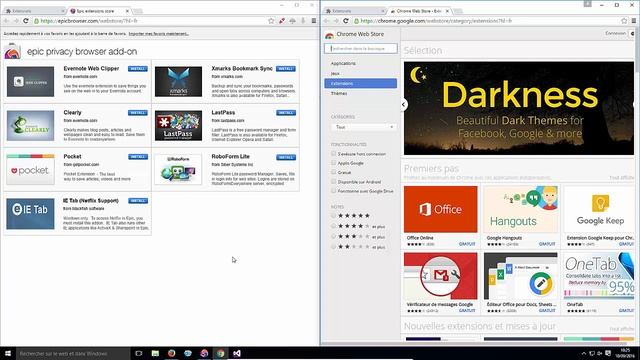
Task: Open the OneTab extension tile
Action: (599, 283)
